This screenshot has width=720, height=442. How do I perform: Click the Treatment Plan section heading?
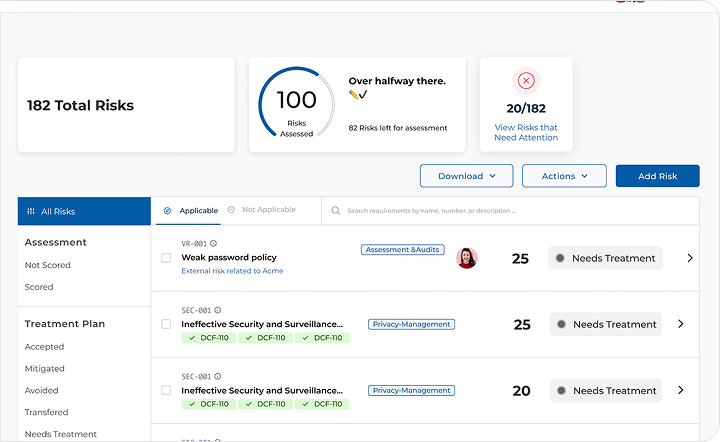(65, 324)
